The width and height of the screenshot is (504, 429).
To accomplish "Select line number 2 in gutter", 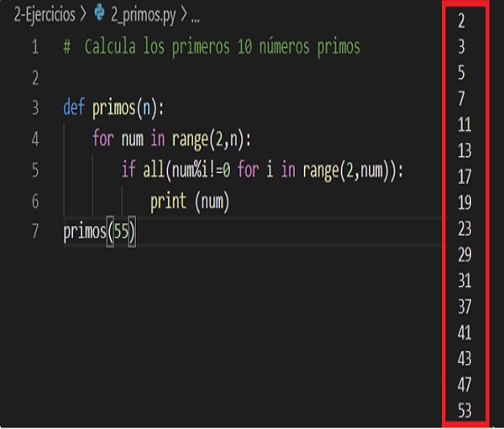I will [x=35, y=78].
